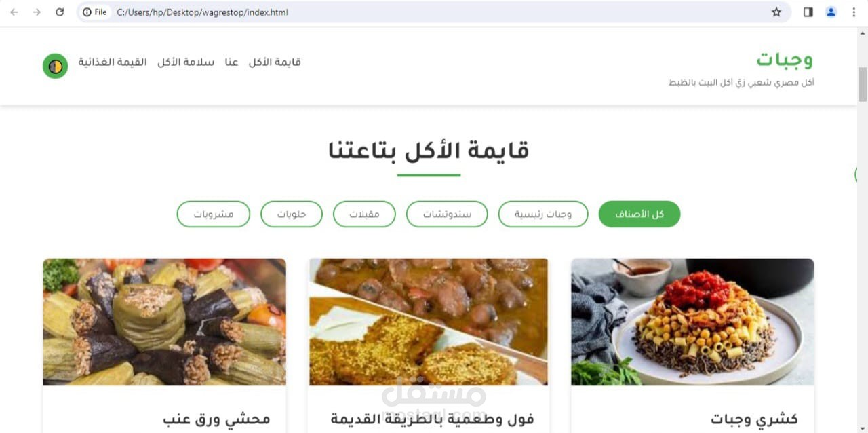Select the كل الأصناف filter
The image size is (868, 433).
point(639,214)
